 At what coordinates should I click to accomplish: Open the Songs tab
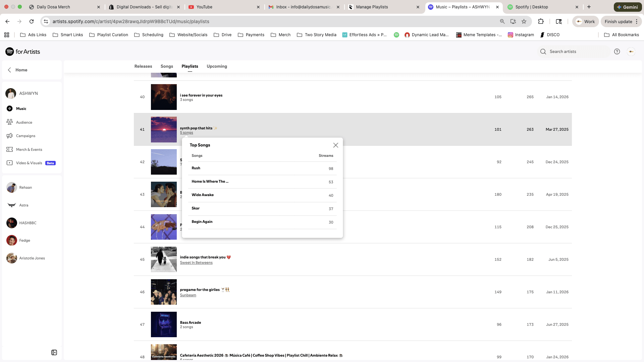click(167, 66)
